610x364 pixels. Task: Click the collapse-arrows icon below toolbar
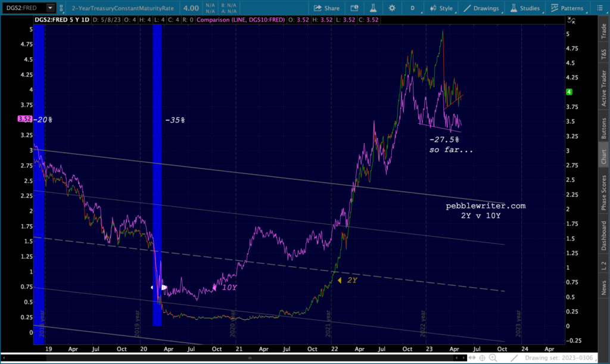(571, 21)
